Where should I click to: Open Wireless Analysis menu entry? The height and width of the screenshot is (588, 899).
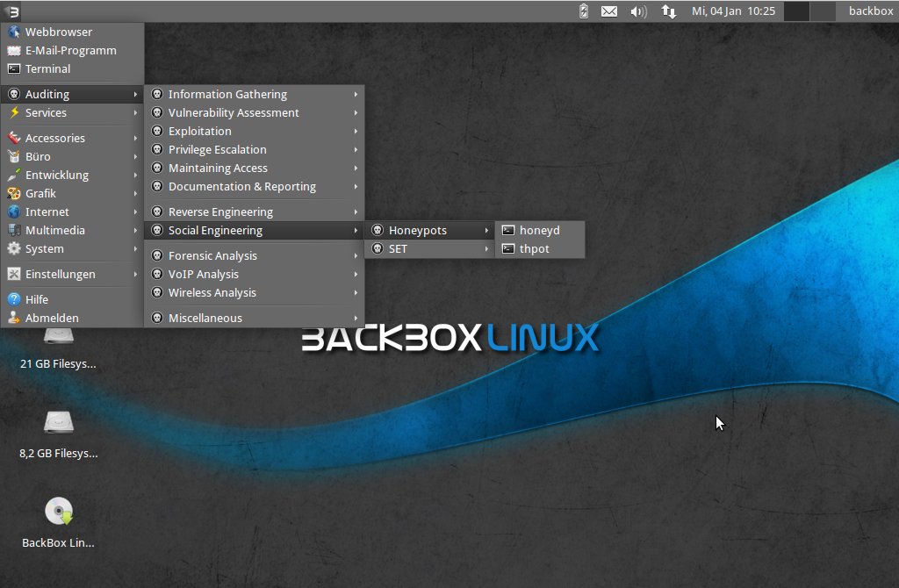tap(255, 292)
